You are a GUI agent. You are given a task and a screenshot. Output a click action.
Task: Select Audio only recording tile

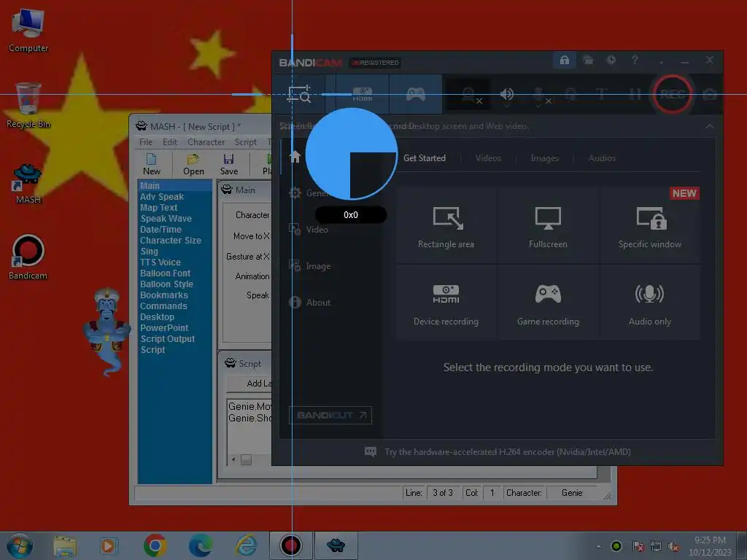coord(650,303)
